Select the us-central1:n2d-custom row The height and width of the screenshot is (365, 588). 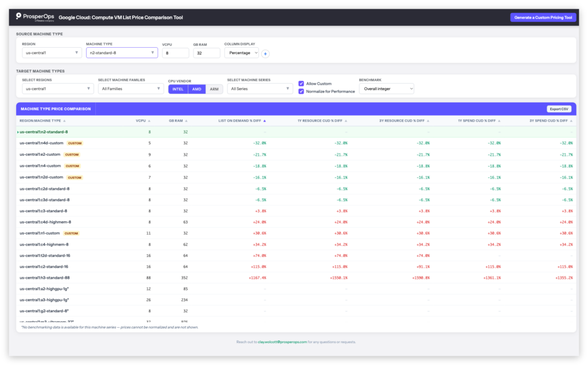(296, 177)
